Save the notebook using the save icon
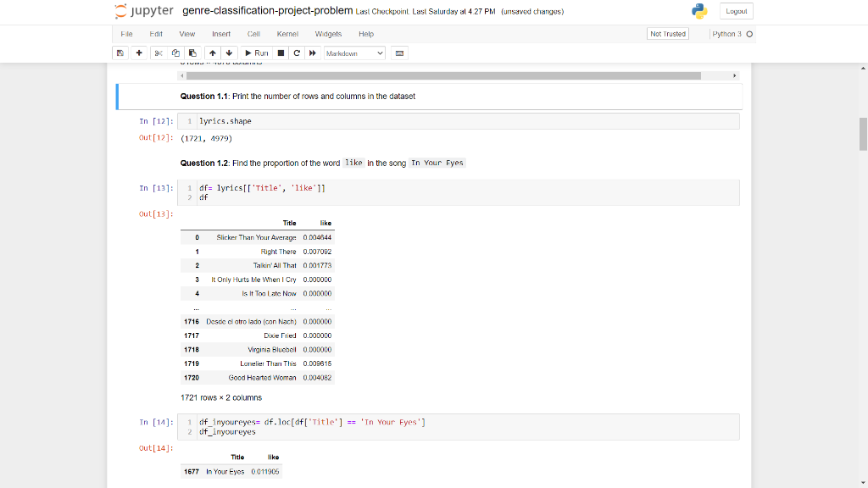Image resolution: width=868 pixels, height=488 pixels. pyautogui.click(x=121, y=53)
